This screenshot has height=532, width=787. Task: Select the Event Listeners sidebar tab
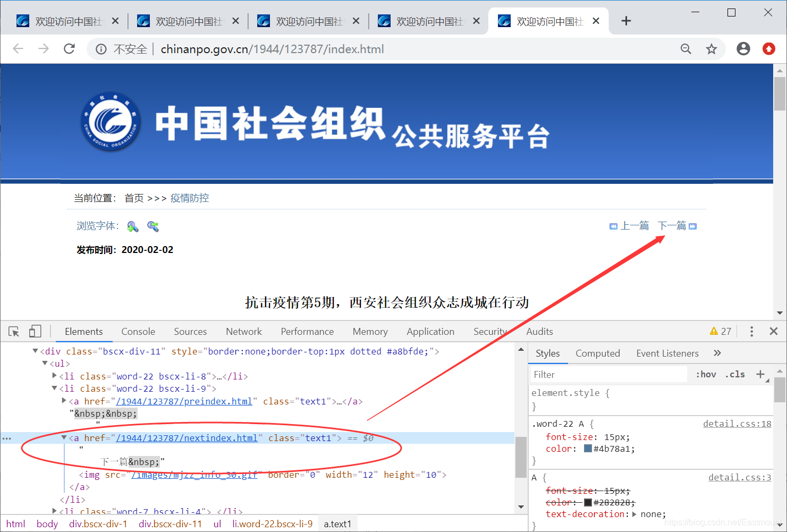(667, 353)
